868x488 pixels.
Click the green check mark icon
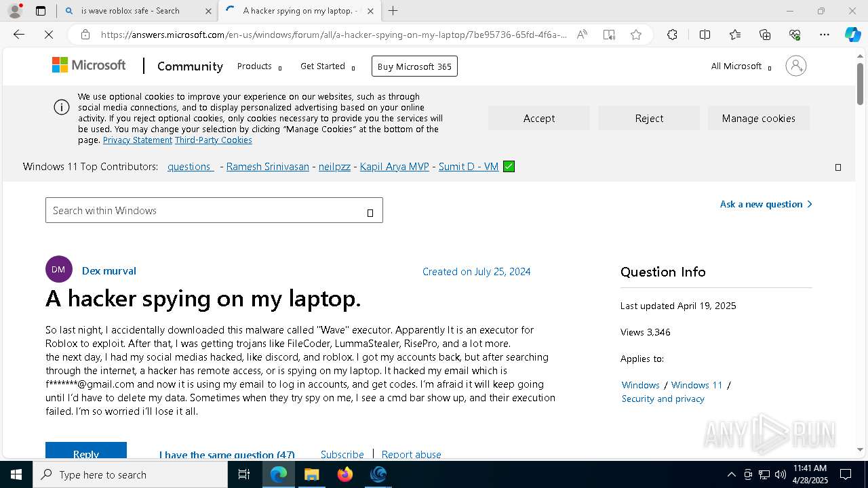[x=509, y=166]
